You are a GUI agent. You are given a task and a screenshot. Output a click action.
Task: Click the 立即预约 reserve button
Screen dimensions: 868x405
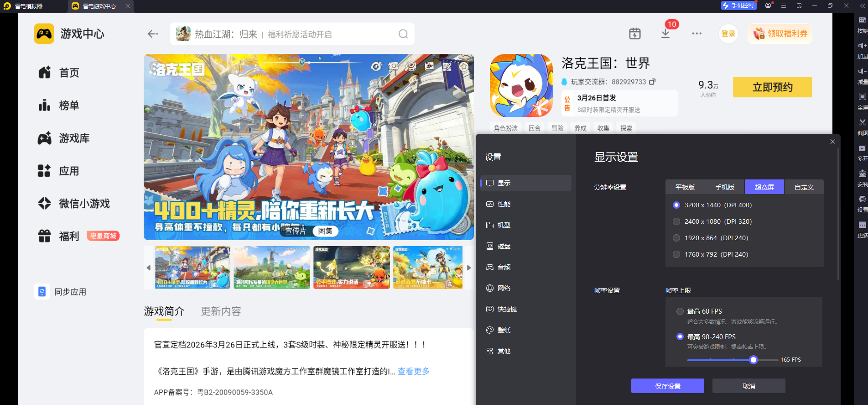coord(773,87)
